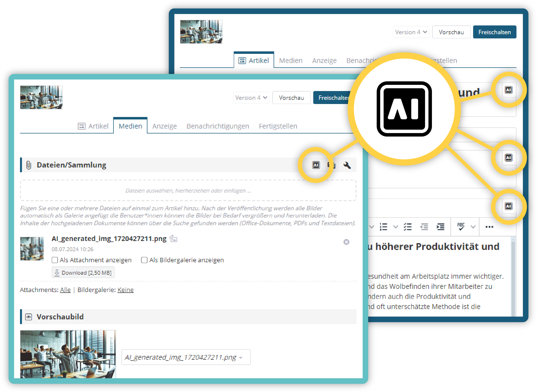Click the Vorschau button in the front window
The width and height of the screenshot is (537, 392).
pos(291,98)
